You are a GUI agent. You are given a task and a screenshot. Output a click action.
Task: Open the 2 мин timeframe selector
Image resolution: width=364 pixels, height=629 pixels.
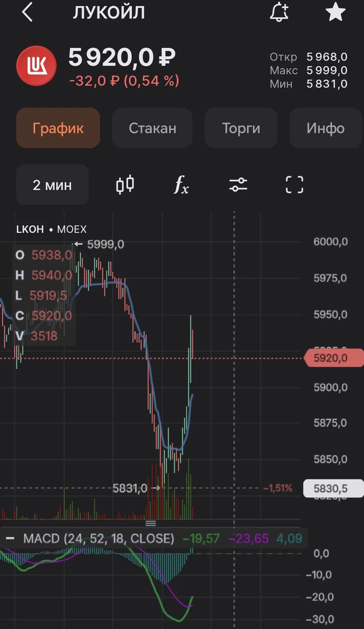[x=52, y=185]
